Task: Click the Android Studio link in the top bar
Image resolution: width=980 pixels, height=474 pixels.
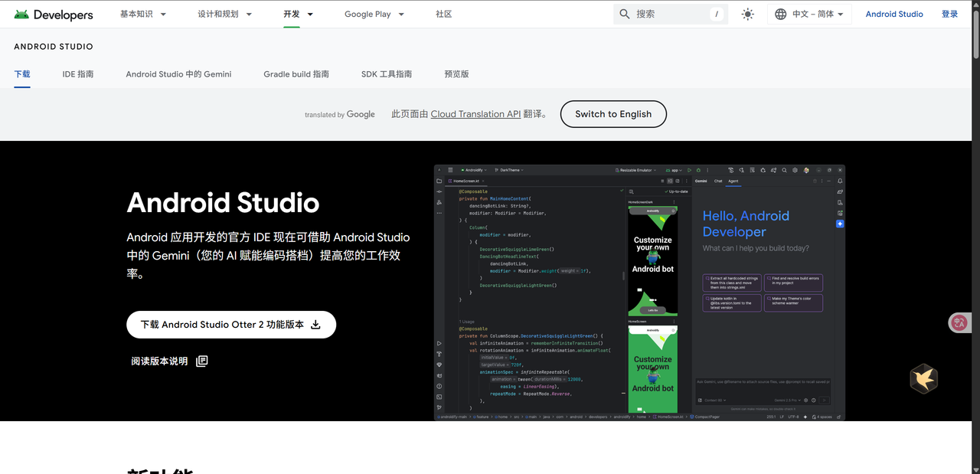Action: (894, 14)
